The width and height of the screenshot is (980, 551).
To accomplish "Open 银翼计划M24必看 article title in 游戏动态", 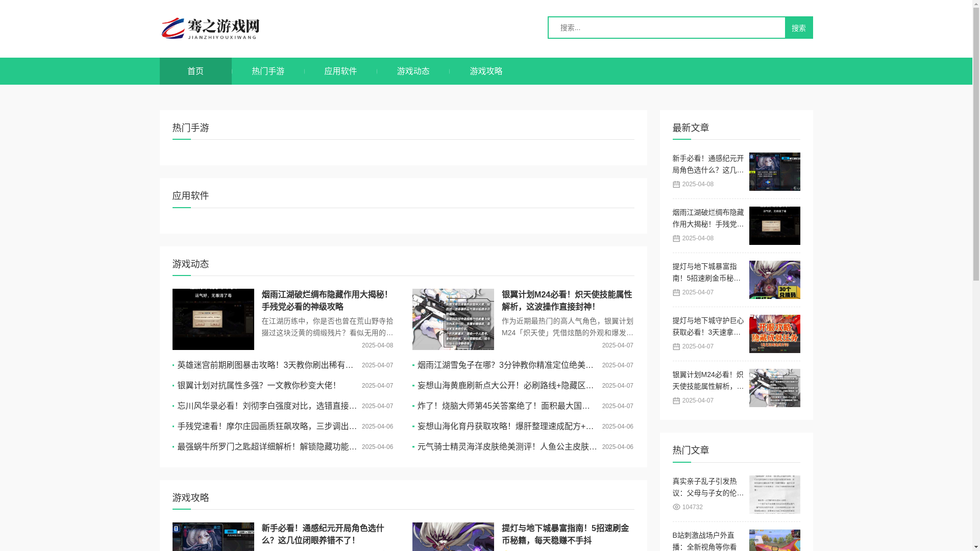I will point(567,300).
